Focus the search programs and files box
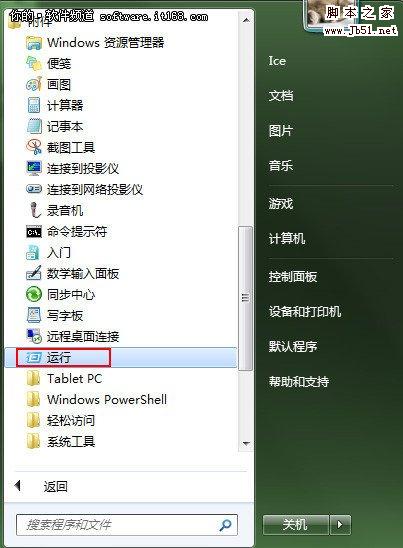The image size is (403, 548). [x=127, y=524]
